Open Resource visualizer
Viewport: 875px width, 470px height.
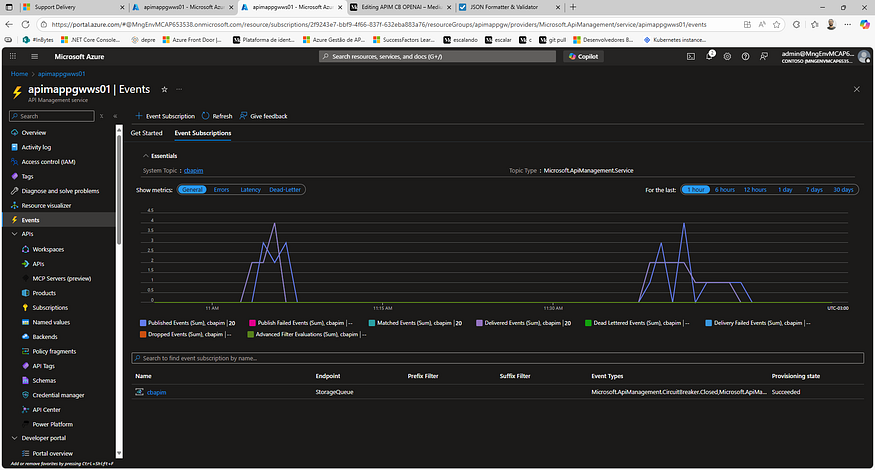46,205
